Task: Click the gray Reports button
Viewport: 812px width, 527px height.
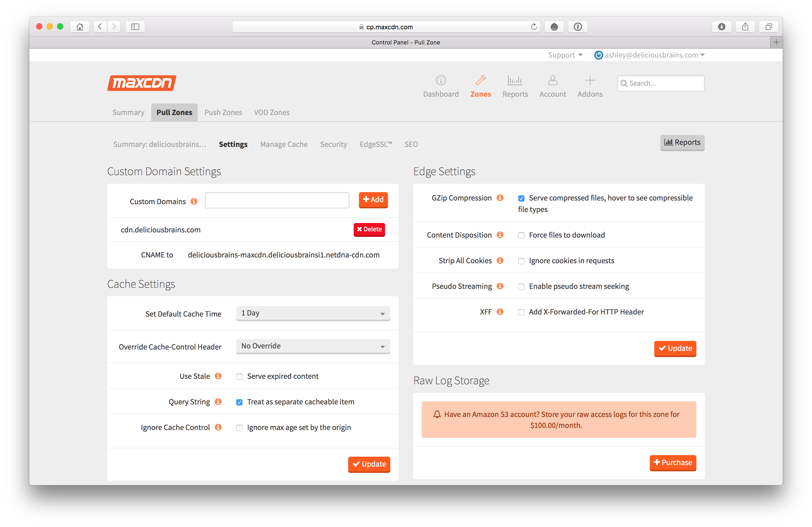Action: [x=682, y=142]
